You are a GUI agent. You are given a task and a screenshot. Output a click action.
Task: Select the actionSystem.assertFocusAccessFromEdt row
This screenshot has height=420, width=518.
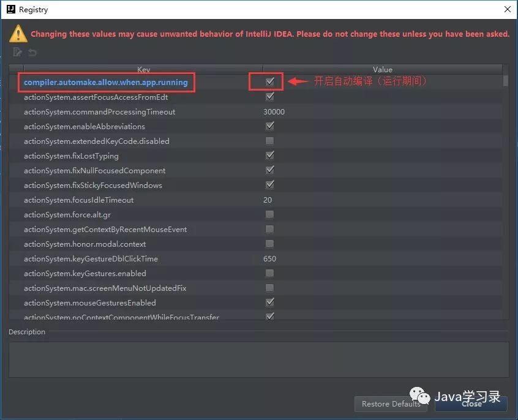click(256, 97)
